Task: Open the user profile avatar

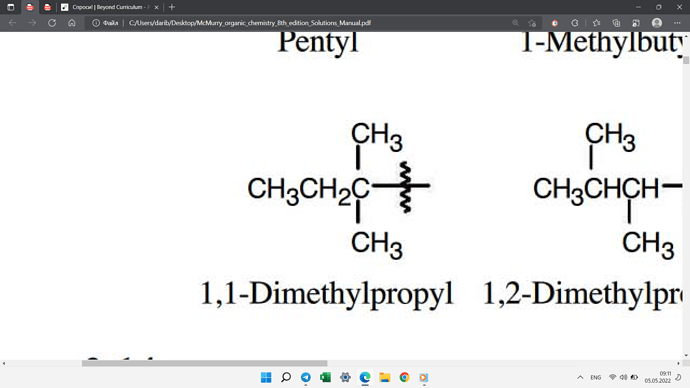Action: coord(657,23)
